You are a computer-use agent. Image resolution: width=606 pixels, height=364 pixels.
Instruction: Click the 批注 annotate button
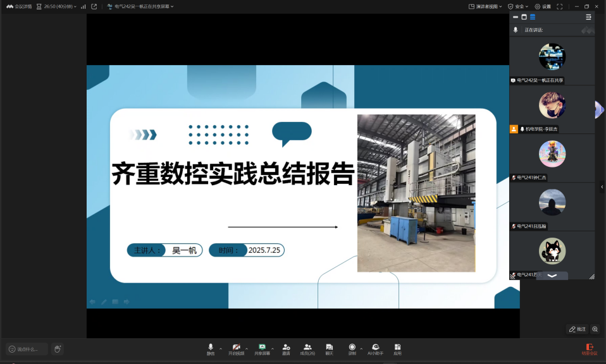(x=577, y=329)
